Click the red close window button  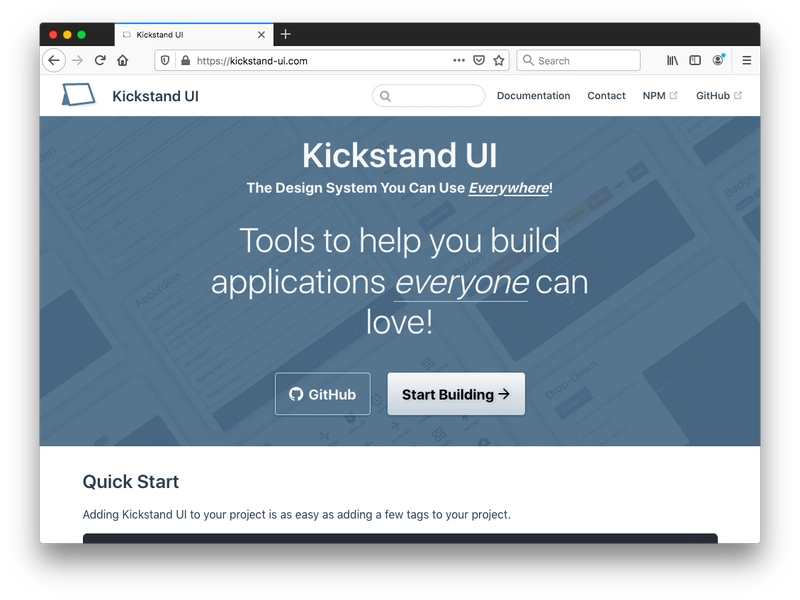(x=53, y=35)
